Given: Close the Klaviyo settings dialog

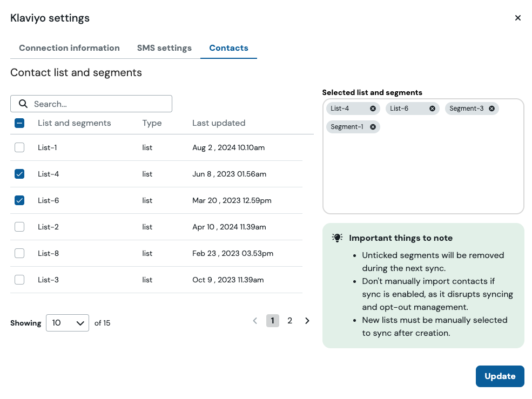Looking at the screenshot, I should pyautogui.click(x=518, y=18).
